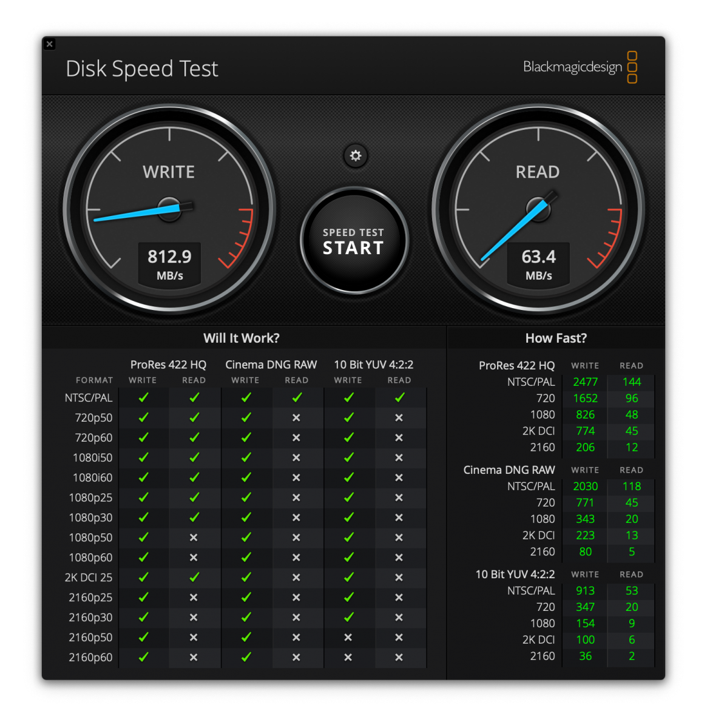Screen dimensions: 707x728
Task: Click 1080p60 ProRes 422 HQ read cross
Action: click(x=194, y=558)
